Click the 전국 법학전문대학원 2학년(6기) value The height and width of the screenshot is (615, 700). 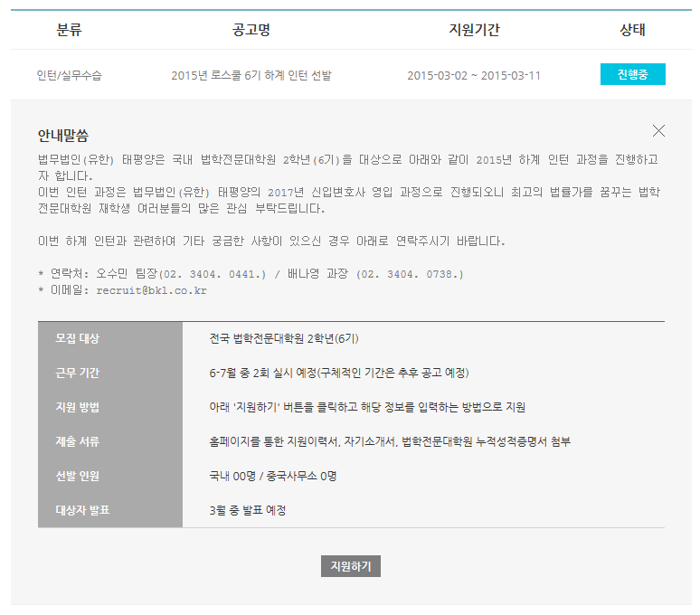(x=284, y=339)
